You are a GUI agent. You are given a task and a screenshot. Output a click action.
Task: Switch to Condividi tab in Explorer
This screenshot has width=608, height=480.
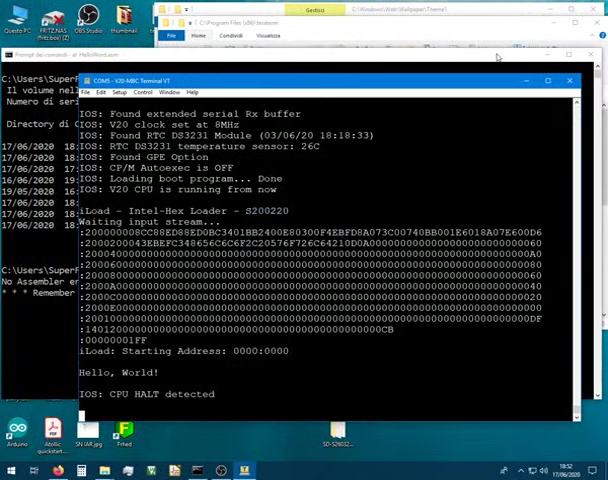[x=231, y=35]
